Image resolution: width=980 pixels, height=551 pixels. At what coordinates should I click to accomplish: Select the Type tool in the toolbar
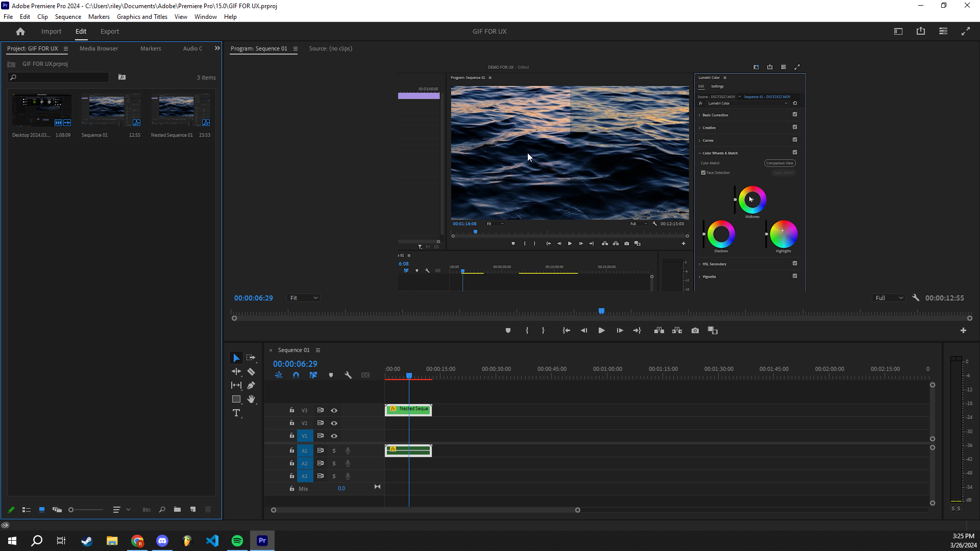click(236, 413)
